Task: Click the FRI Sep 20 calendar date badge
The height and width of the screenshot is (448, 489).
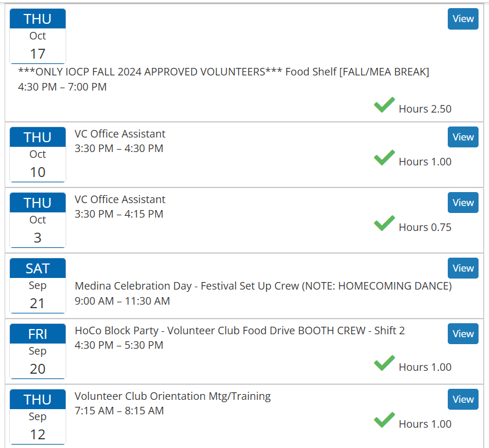Action: [38, 351]
